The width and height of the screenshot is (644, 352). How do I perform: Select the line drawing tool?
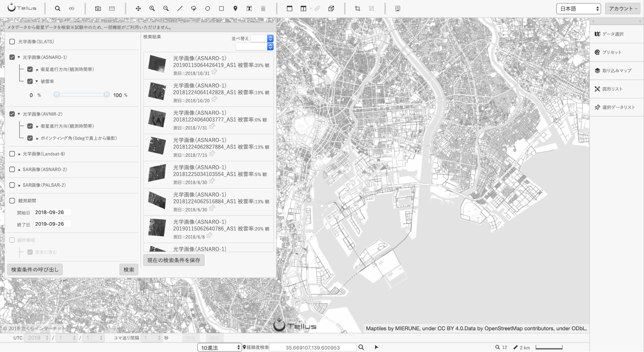[x=180, y=8]
